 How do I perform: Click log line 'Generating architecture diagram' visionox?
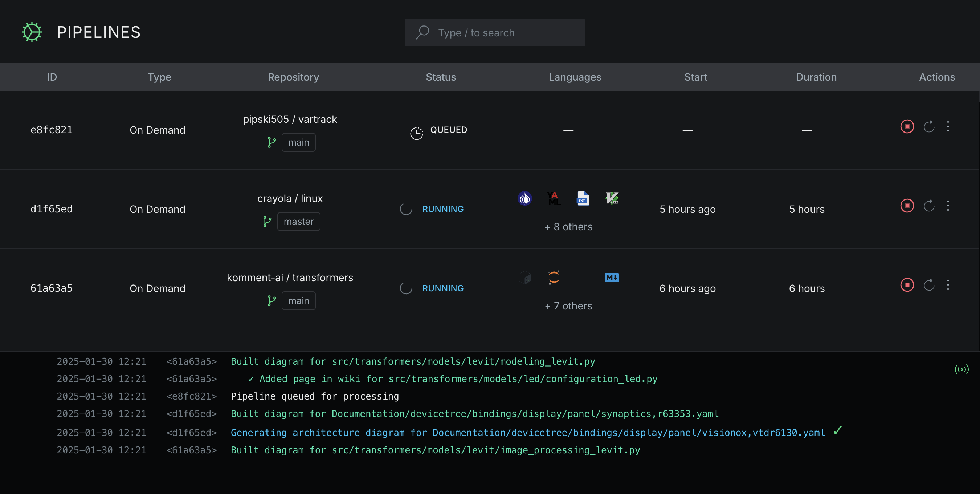[528, 433]
